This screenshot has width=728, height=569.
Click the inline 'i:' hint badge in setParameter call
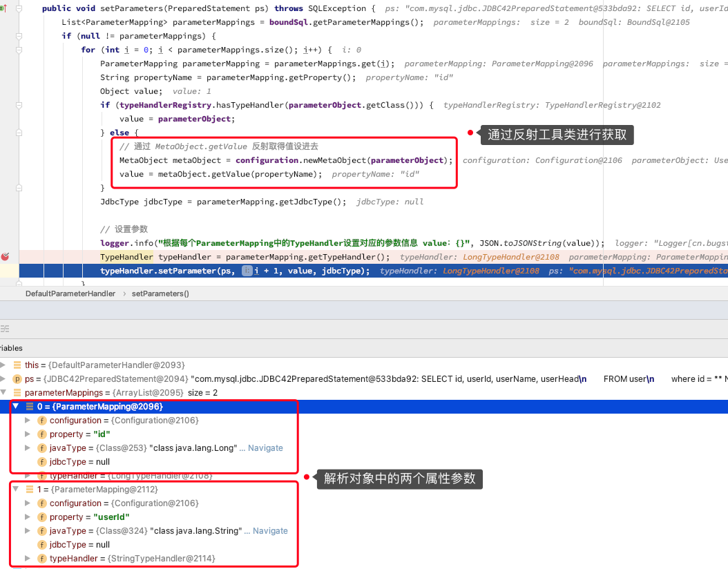click(246, 271)
